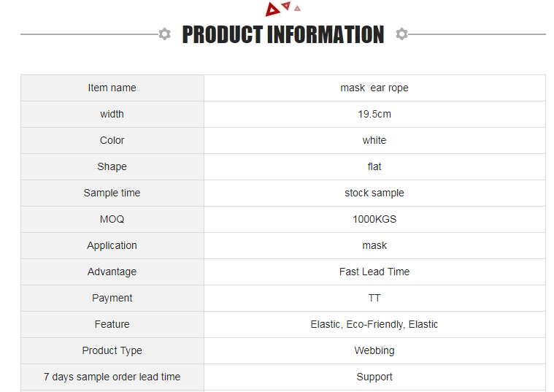This screenshot has width=554, height=392.
Task: Select the 7 days sample order label
Action: [112, 377]
